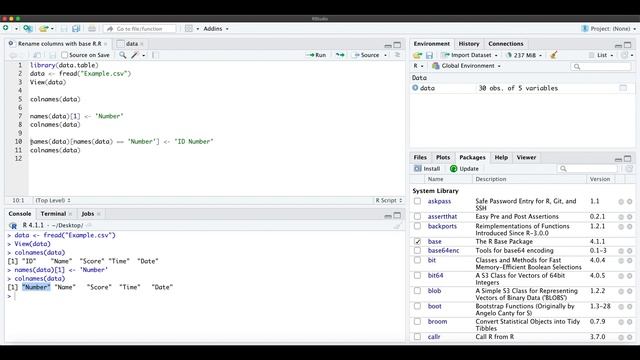This screenshot has width=640, height=360.
Task: Open the base64enc package link
Action: [x=443, y=250]
